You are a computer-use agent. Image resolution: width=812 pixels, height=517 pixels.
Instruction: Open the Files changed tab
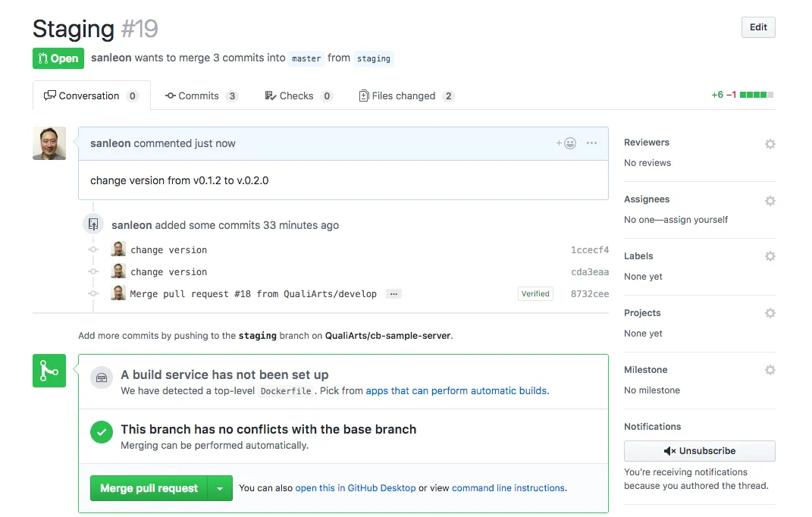point(406,96)
